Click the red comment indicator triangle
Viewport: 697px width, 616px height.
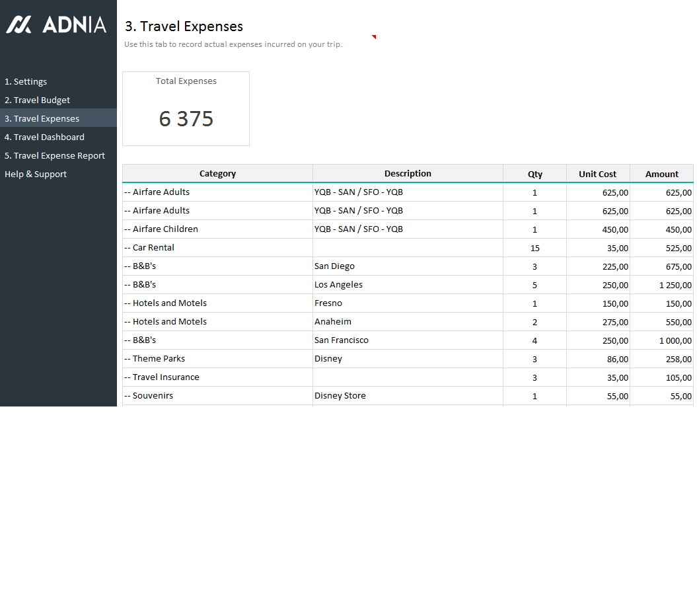(x=374, y=37)
